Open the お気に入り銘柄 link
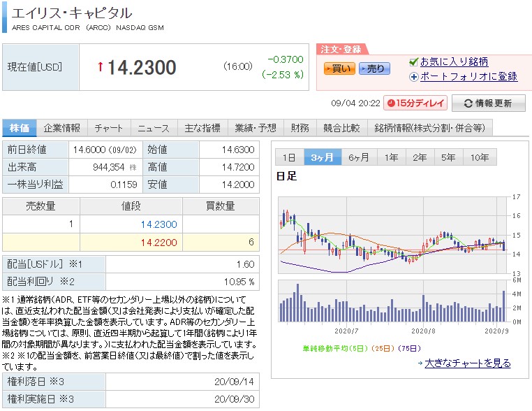532x411 pixels. (454, 62)
